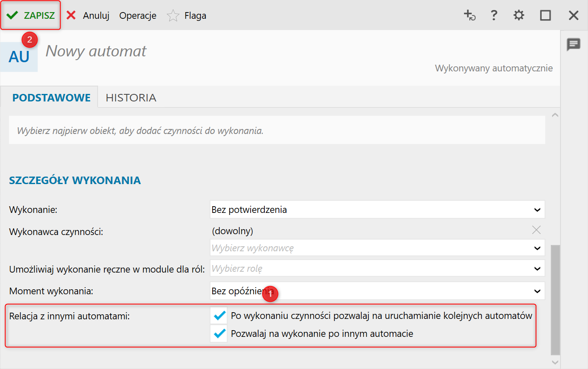
Task: Click the Wybierz najpierw obiekt hint text
Action: click(x=140, y=131)
